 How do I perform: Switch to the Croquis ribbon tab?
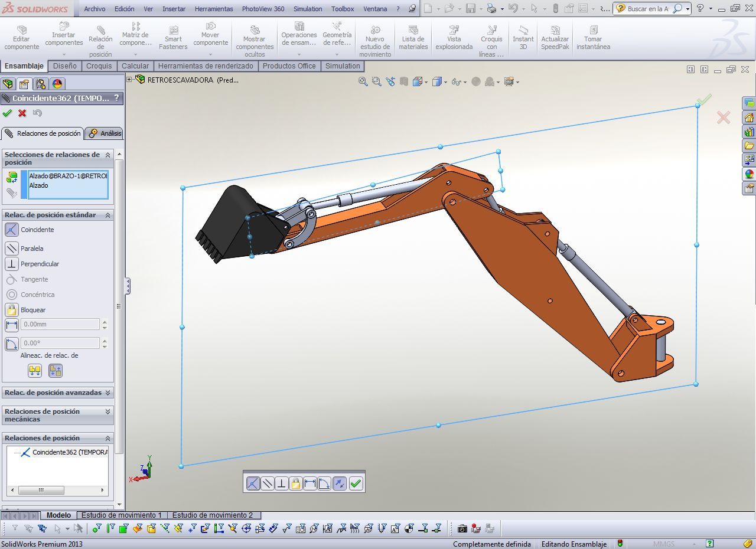[99, 66]
